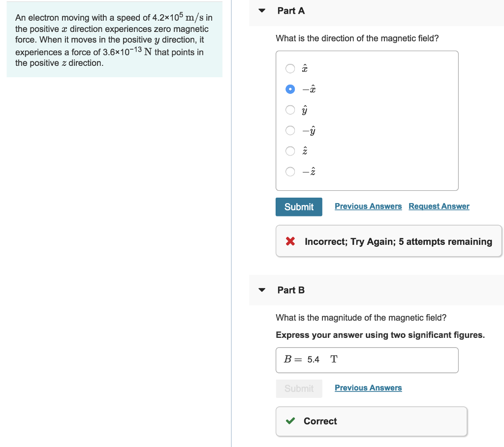Open Previous Answers for Part B
The width and height of the screenshot is (504, 447).
(x=368, y=388)
